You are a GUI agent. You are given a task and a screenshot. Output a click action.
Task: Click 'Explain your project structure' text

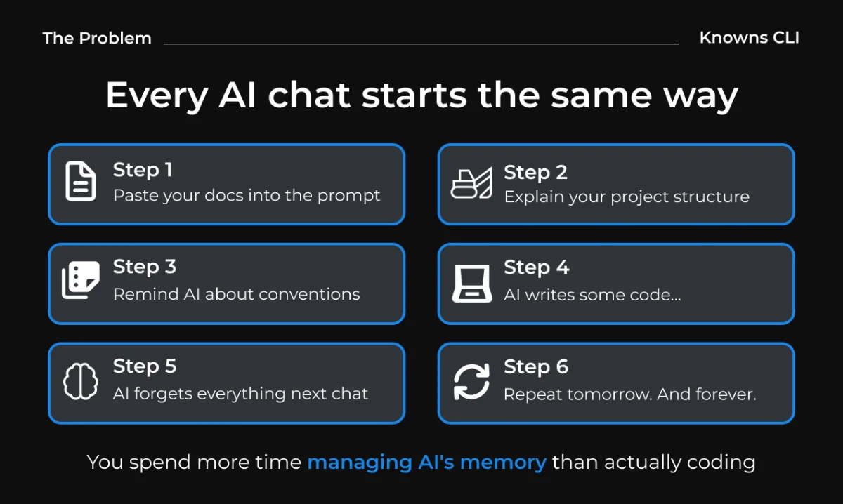(x=627, y=197)
